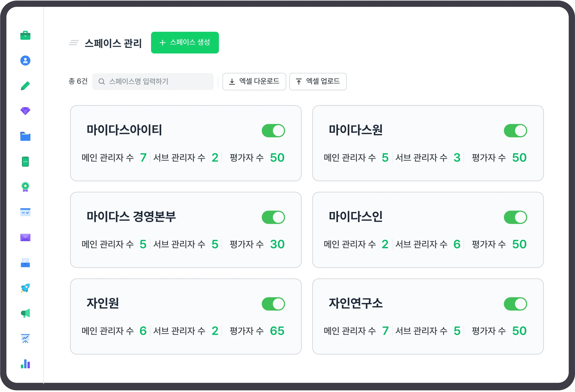Switch off the 마이다스 경영본부 toggle
575x392 pixels.
(273, 217)
